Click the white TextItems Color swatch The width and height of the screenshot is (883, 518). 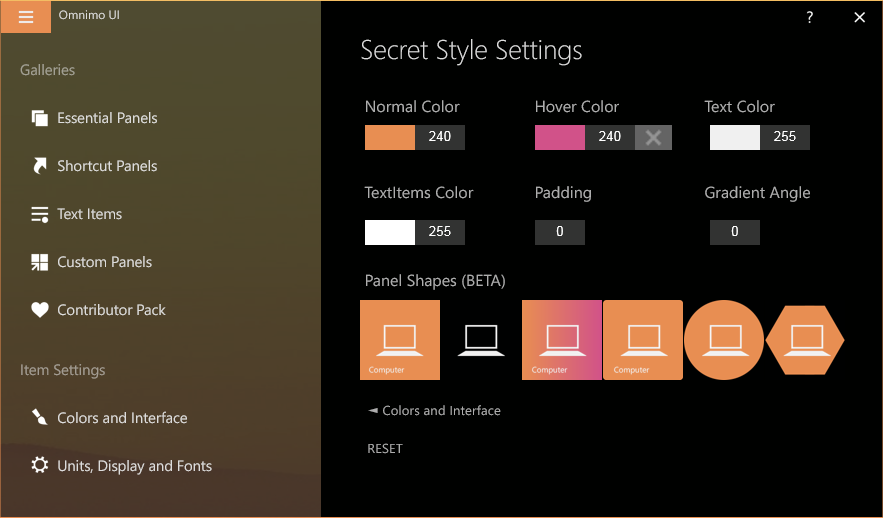390,232
